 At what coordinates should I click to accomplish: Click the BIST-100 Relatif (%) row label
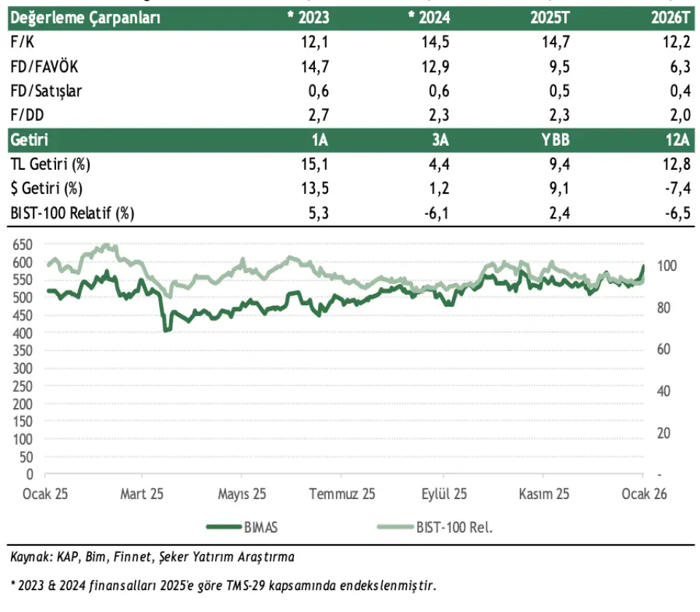coord(74,213)
